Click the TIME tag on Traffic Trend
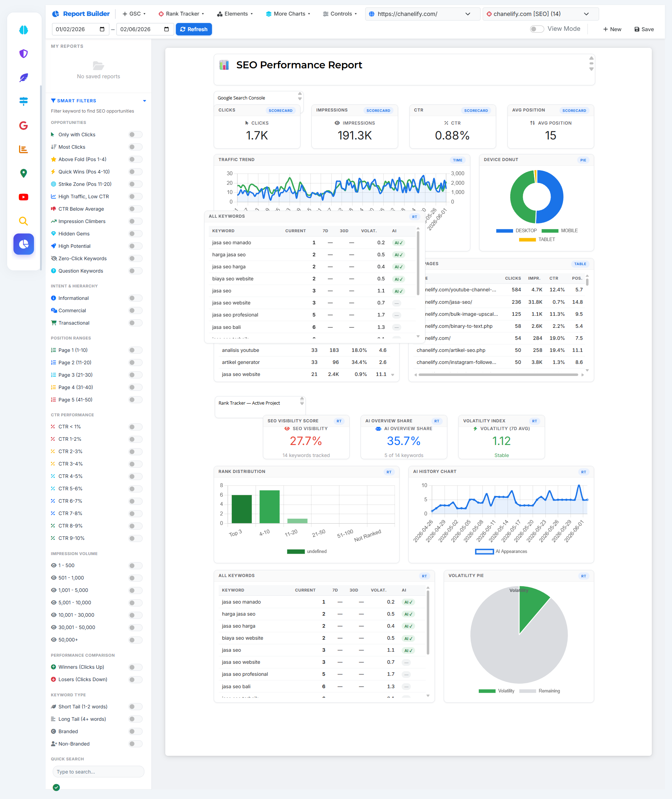 (458, 160)
